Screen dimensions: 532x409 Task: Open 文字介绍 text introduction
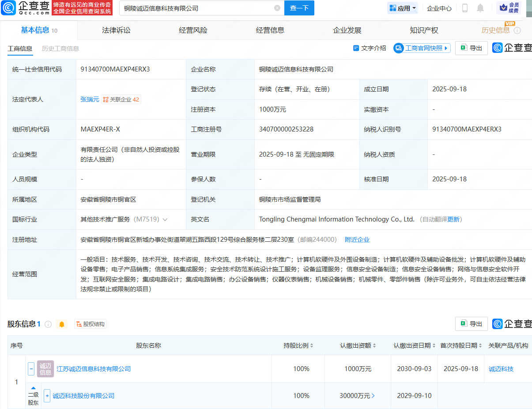[x=370, y=48]
